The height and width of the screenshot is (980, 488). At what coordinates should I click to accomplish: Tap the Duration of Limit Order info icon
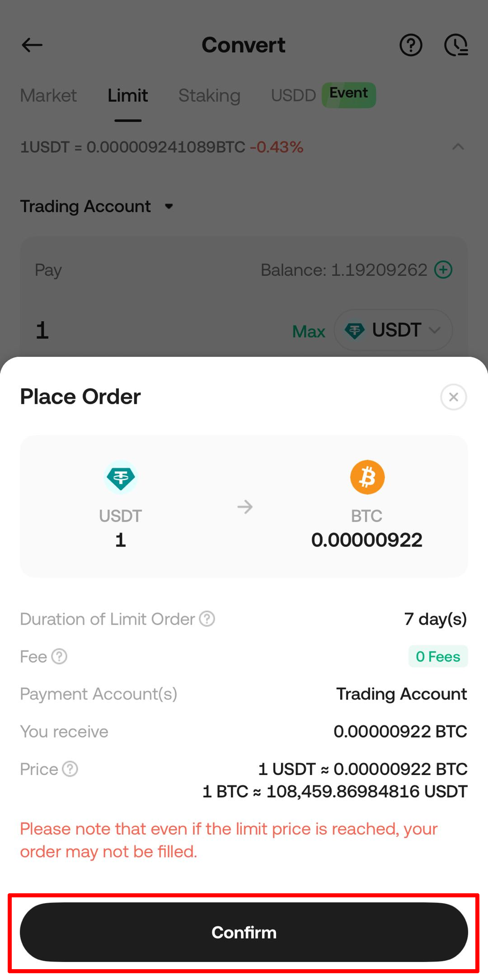[x=207, y=619]
